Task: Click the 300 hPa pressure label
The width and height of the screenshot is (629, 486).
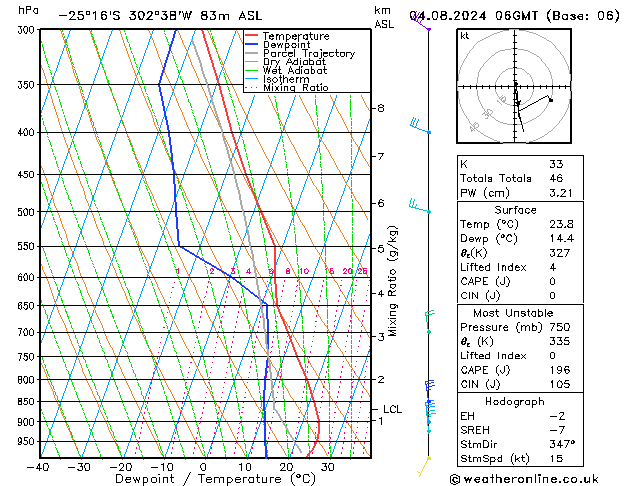Action: pyautogui.click(x=28, y=30)
